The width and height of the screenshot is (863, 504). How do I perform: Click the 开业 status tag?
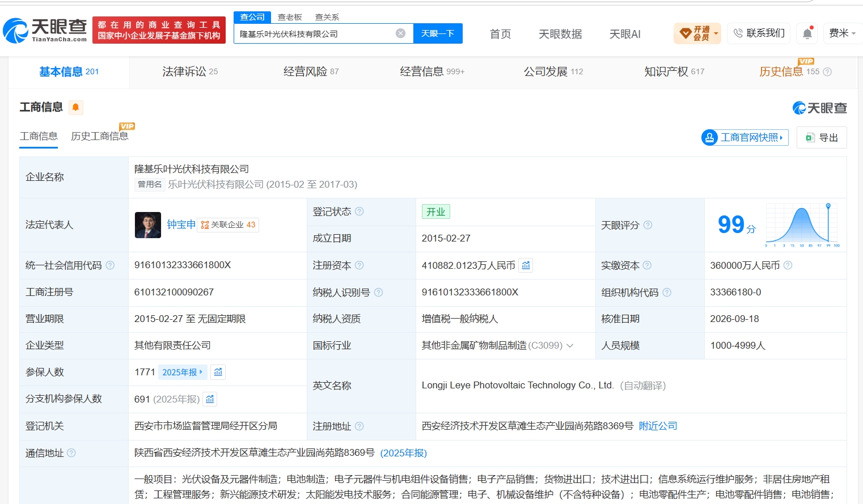pos(435,212)
